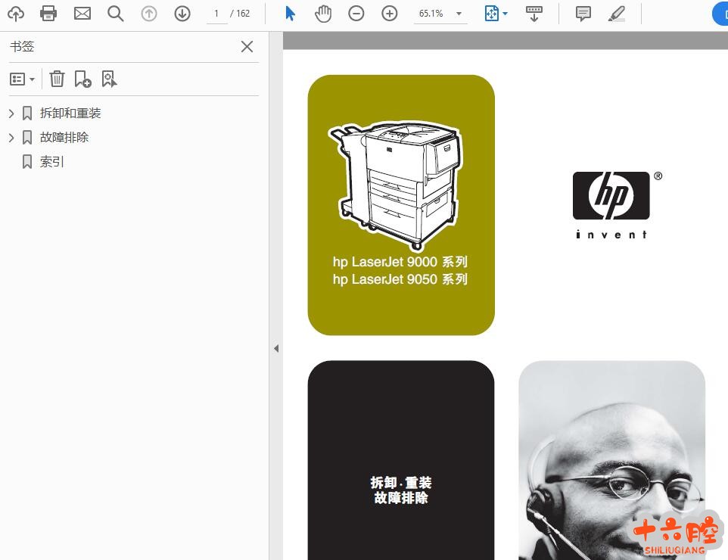Zoom out with minus button
This screenshot has height=560, width=728.
356,13
